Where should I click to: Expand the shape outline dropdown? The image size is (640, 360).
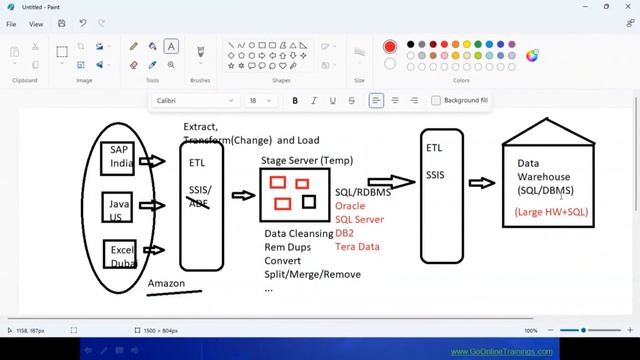[328, 46]
